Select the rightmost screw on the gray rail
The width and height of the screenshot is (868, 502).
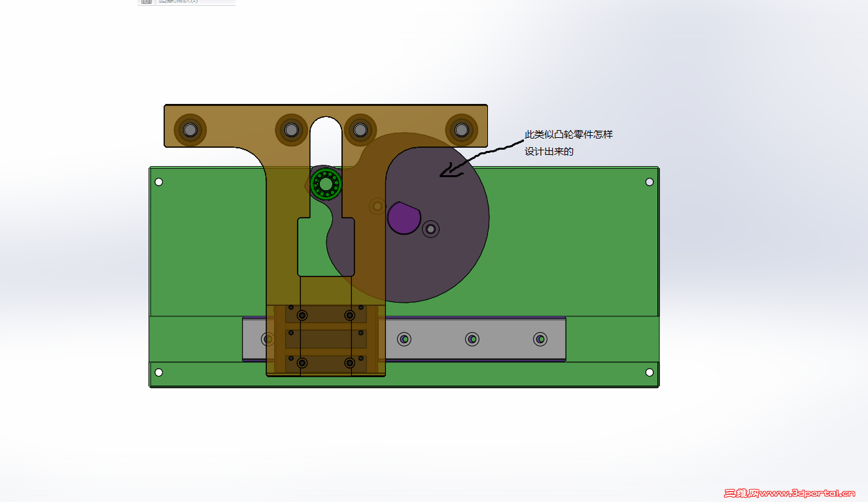540,339
